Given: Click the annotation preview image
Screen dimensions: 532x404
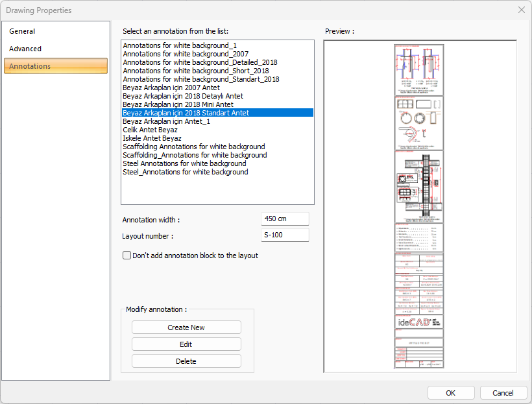Looking at the screenshot, I should [x=419, y=206].
